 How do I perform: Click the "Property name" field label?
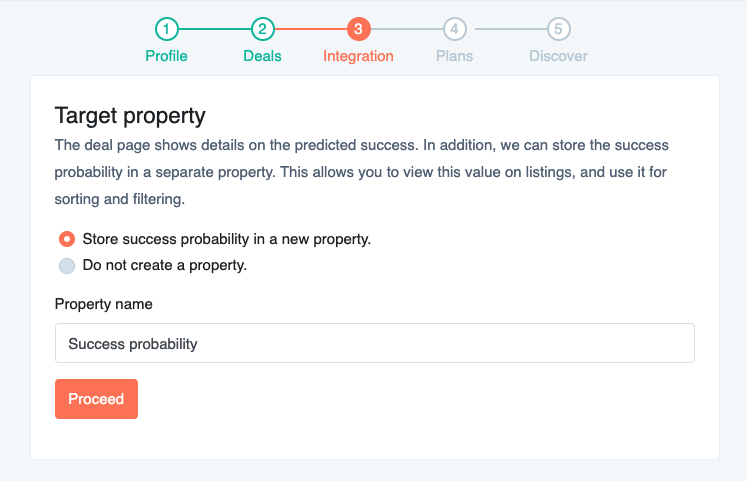(x=103, y=304)
